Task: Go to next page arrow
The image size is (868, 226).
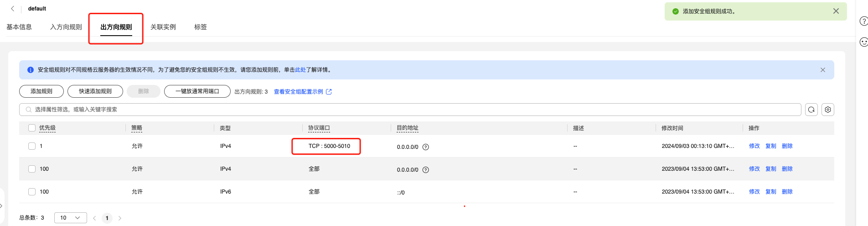Action: pyautogui.click(x=120, y=218)
